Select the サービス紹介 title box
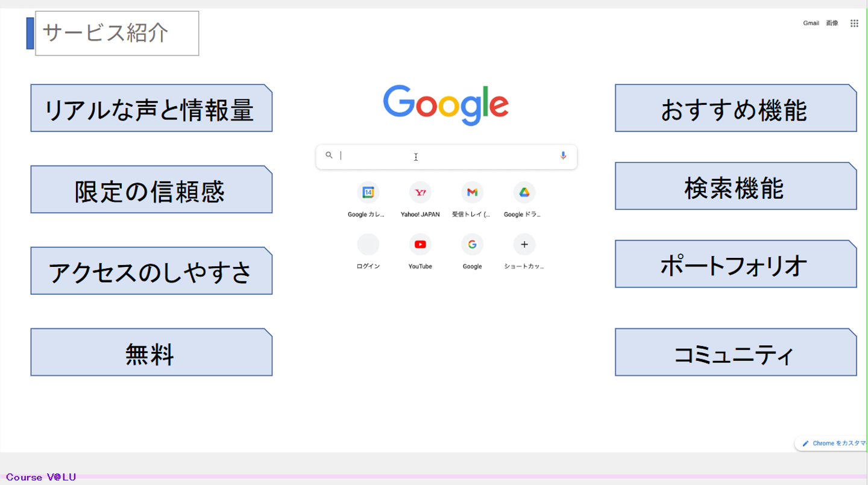 click(117, 33)
